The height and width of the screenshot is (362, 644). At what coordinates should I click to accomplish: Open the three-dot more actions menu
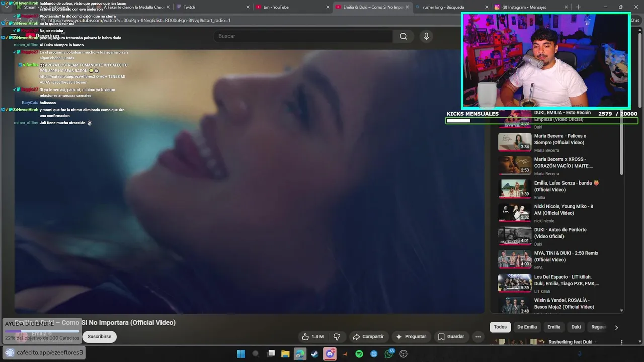[x=478, y=337]
